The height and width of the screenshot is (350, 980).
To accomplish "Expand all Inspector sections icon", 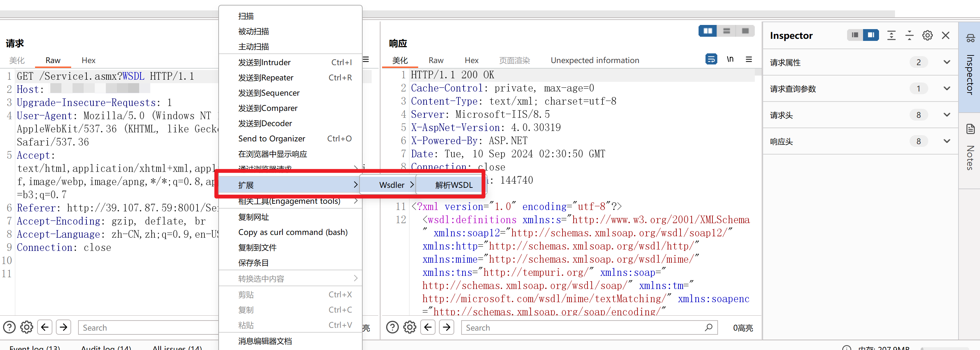I will click(x=891, y=35).
